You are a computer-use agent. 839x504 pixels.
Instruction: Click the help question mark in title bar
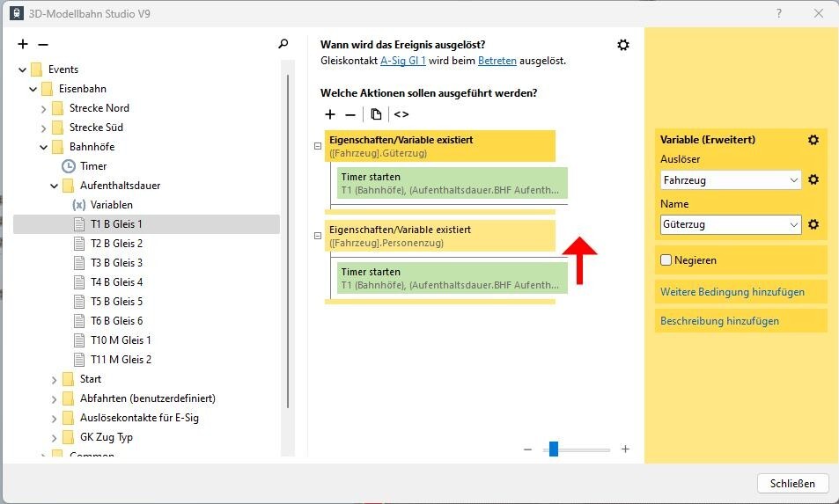(778, 13)
